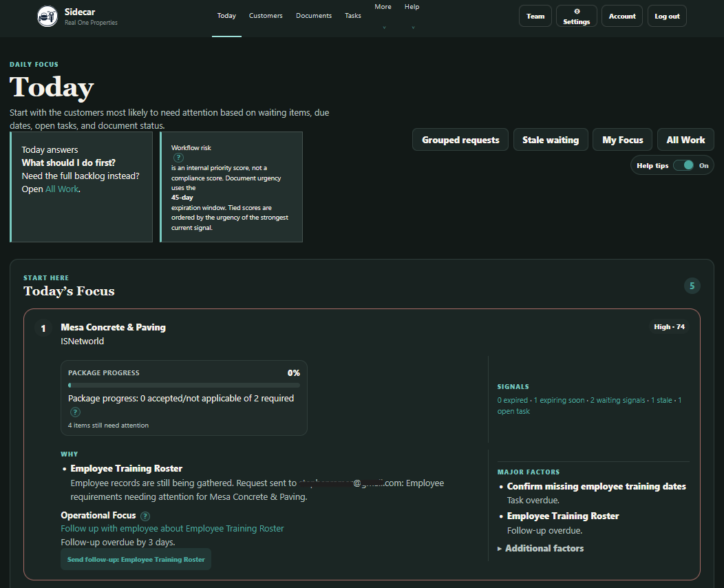724x588 pixels.
Task: Expand the Help menu dropdown
Action: coord(412,16)
